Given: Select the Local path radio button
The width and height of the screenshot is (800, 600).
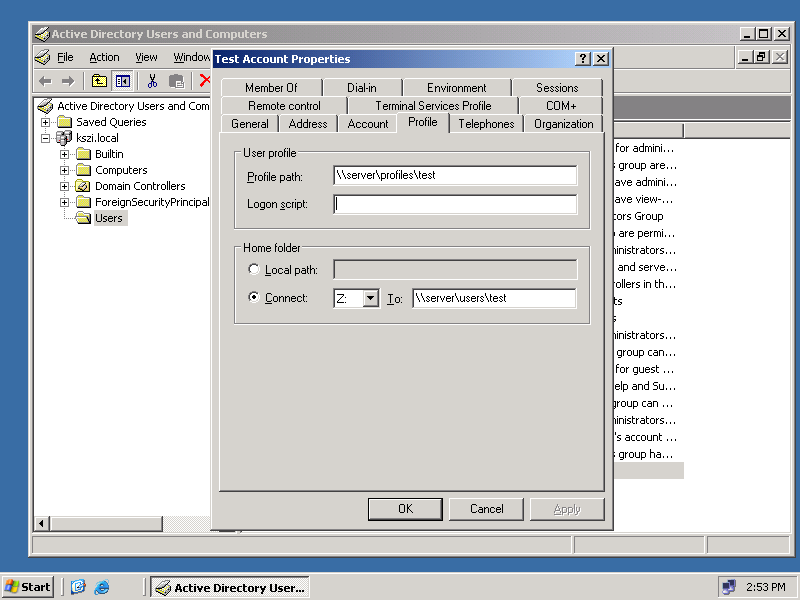Looking at the screenshot, I should [254, 269].
